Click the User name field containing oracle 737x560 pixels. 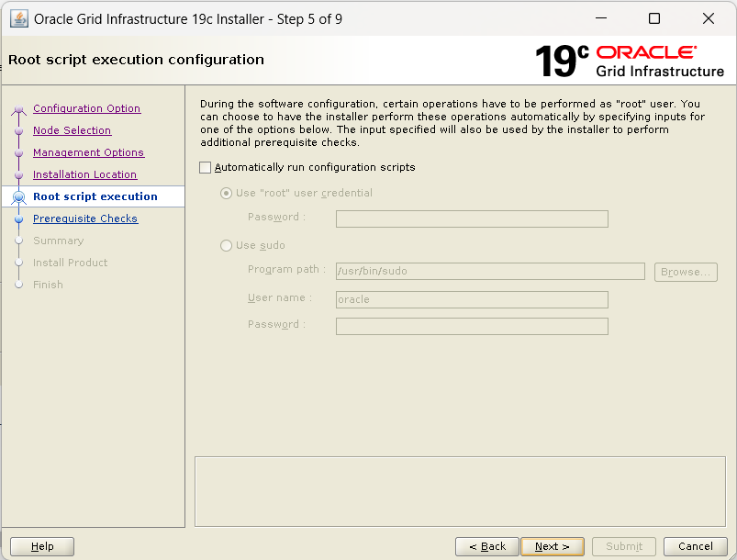pos(472,300)
